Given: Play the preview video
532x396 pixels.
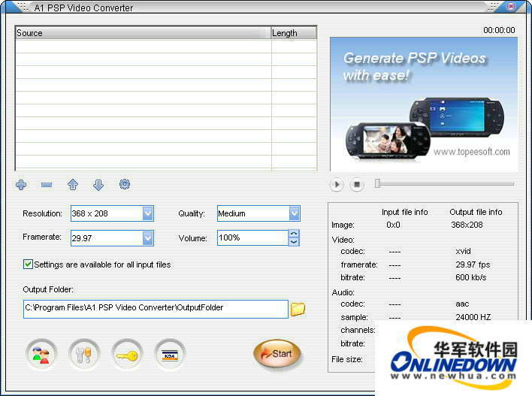Looking at the screenshot, I should 337,185.
